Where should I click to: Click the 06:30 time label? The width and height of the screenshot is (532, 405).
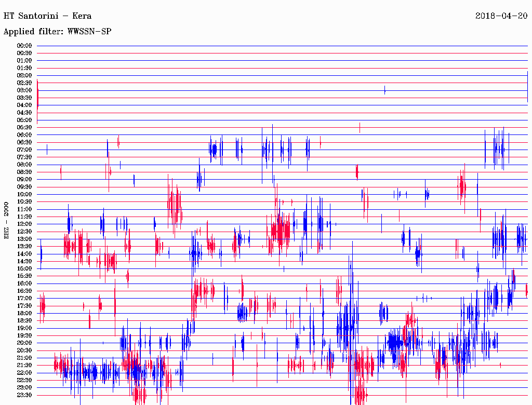(24, 142)
